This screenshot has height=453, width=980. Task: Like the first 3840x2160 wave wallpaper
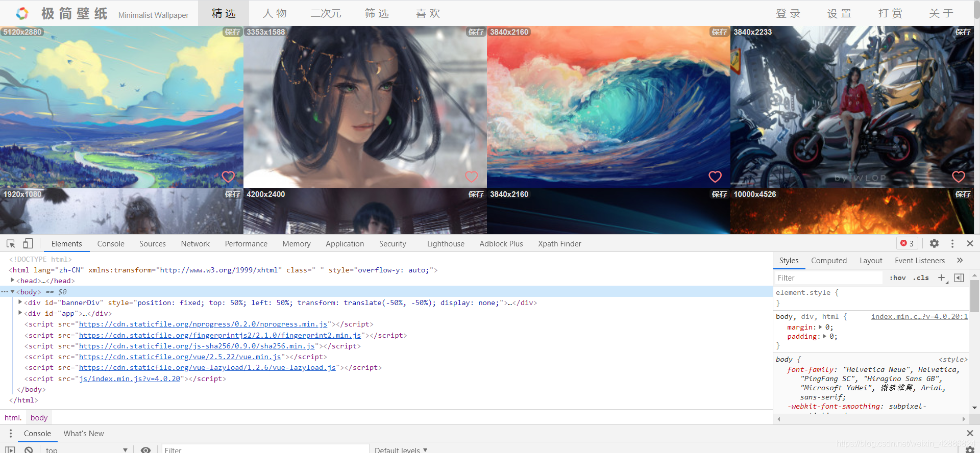715,177
